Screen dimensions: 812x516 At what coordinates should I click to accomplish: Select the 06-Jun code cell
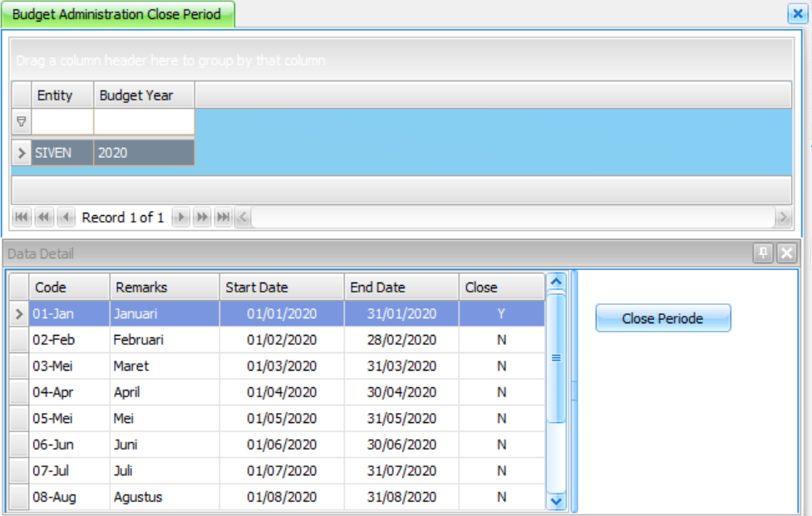[x=69, y=445]
